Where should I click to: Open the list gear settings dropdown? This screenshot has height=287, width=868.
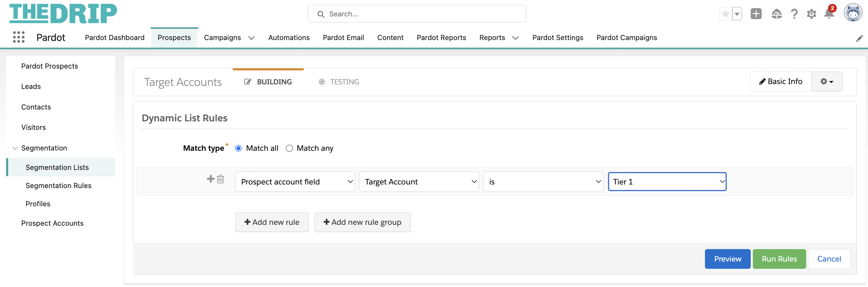click(827, 81)
